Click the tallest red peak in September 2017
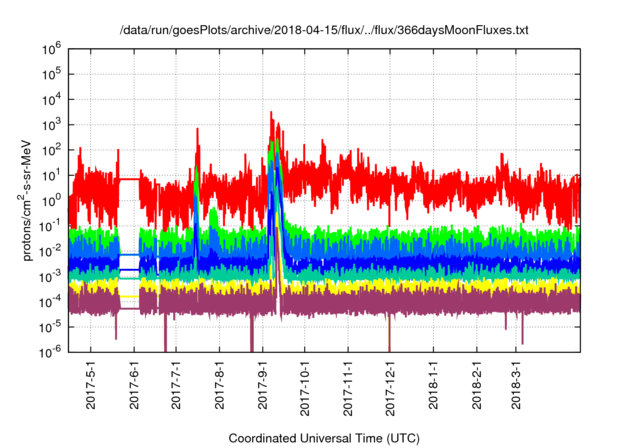 pyautogui.click(x=271, y=122)
